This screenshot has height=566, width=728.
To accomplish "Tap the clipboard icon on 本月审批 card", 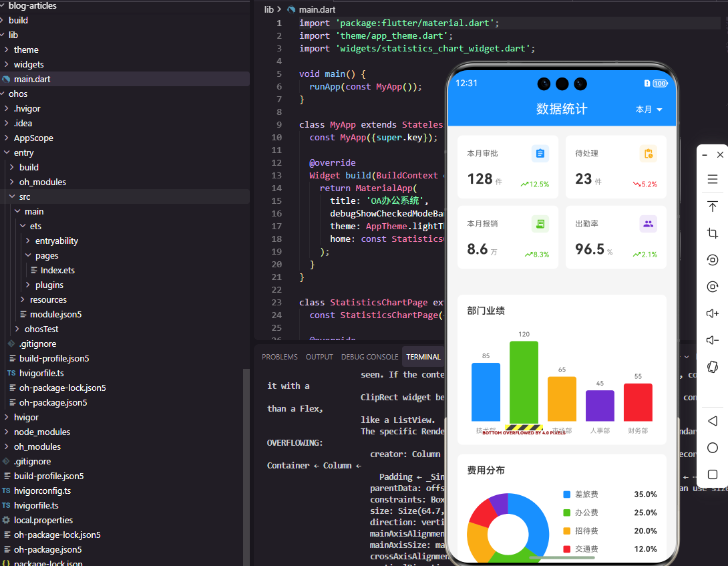I will [540, 153].
